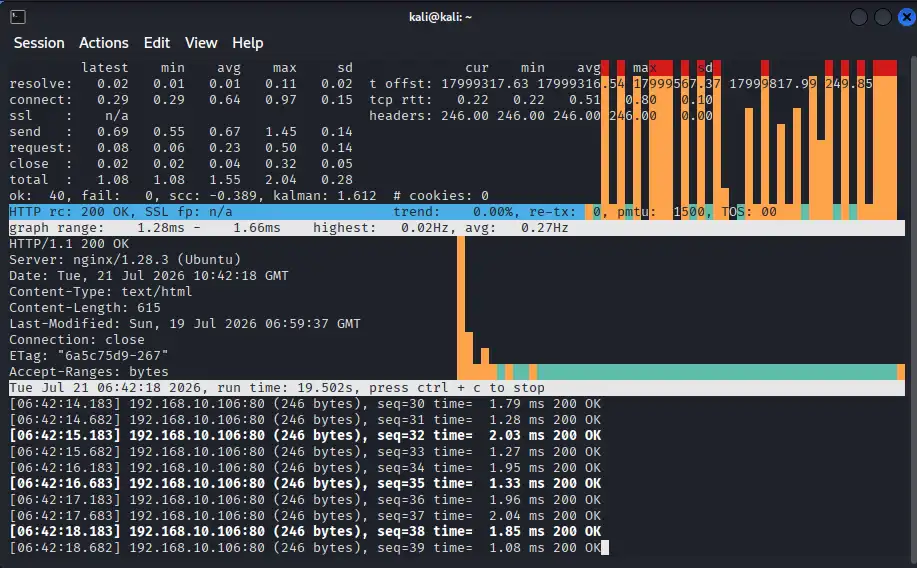Click the teal bar in lower graph
The height and width of the screenshot is (568, 917).
(717, 371)
